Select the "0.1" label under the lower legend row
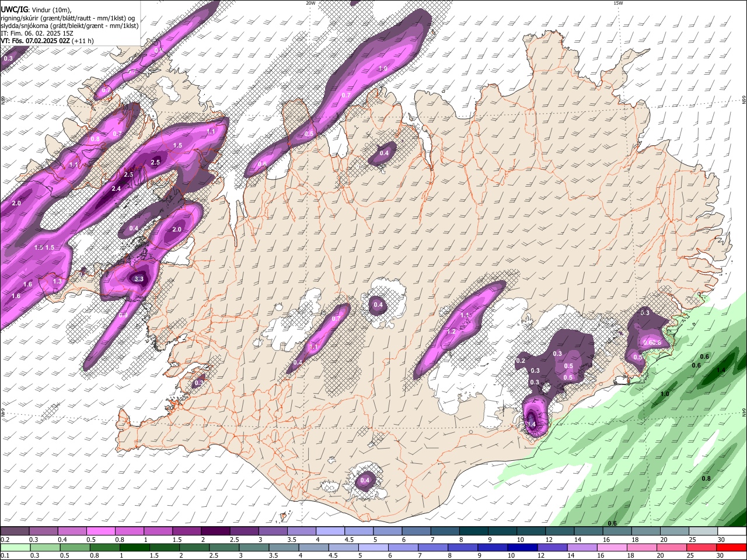This screenshot has width=747, height=560. (5, 556)
